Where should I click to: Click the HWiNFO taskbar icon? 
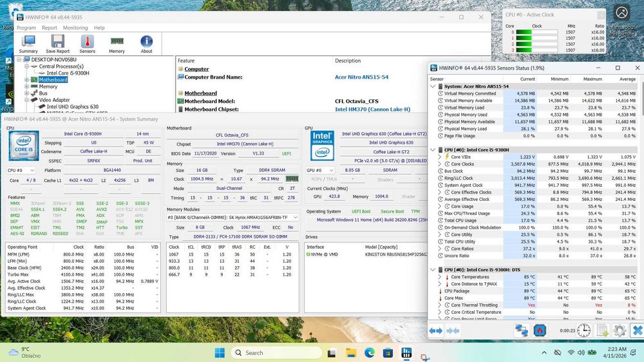[x=406, y=352]
